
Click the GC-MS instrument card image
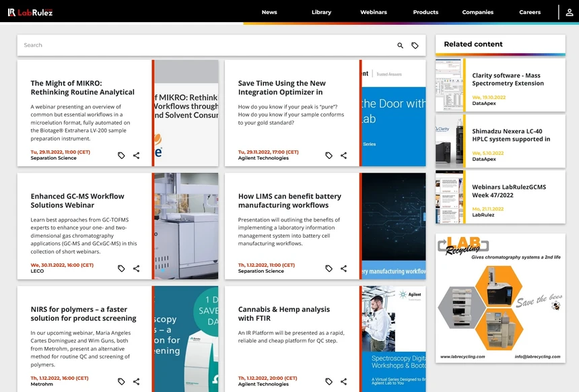[186, 226]
